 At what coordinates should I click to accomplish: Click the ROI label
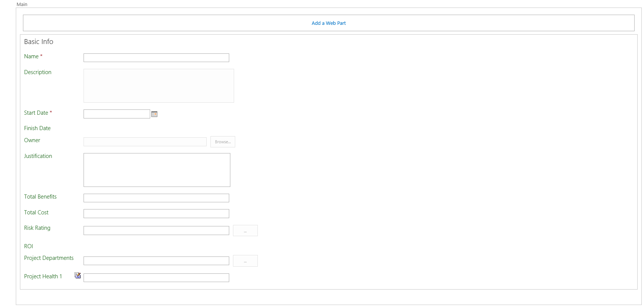(29, 246)
